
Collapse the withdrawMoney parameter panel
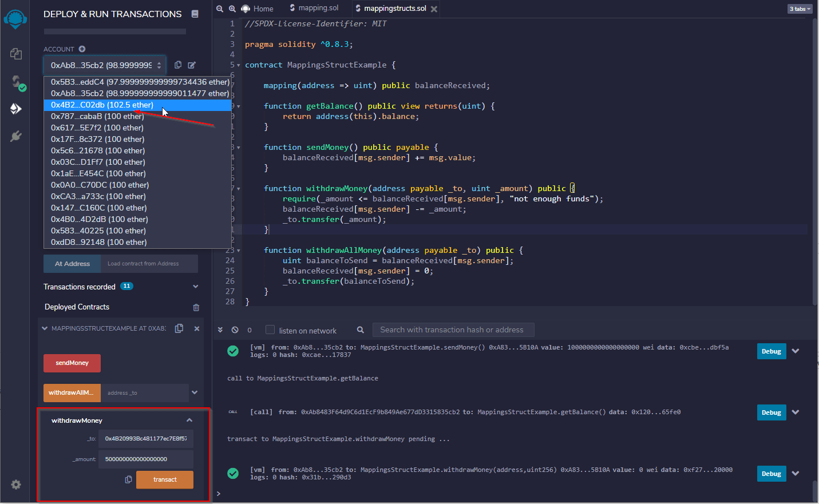[189, 420]
